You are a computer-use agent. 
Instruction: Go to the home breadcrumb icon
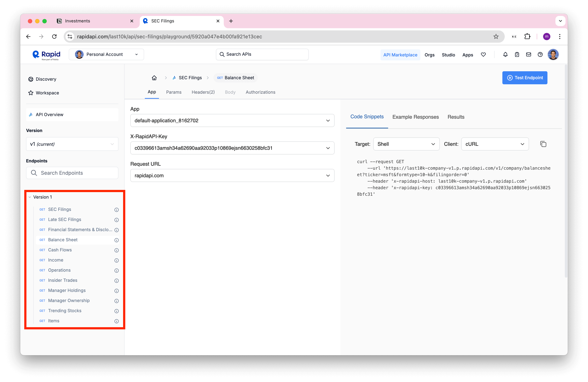click(x=154, y=78)
